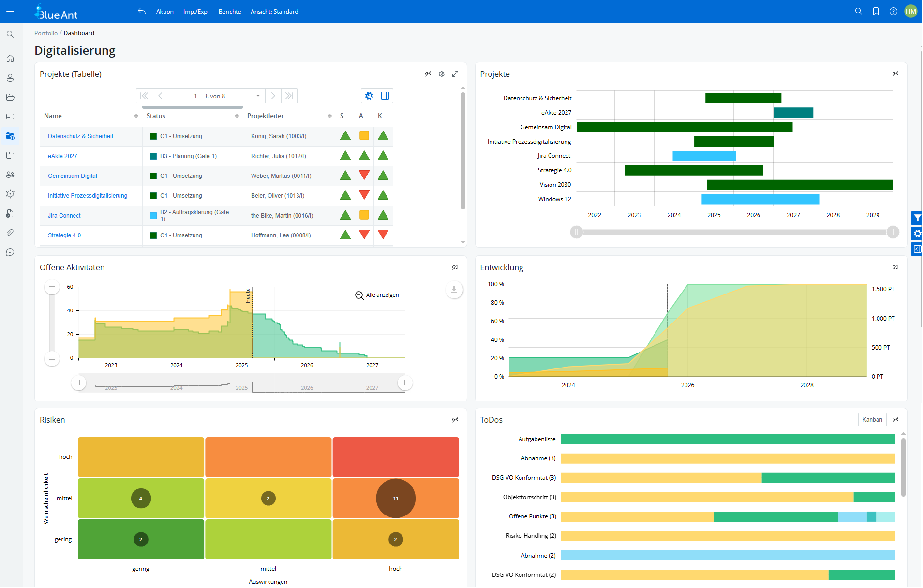This screenshot has width=923, height=588.
Task: Open the pagination dropdown showing 1 … 8 von 8
Action: 217,96
